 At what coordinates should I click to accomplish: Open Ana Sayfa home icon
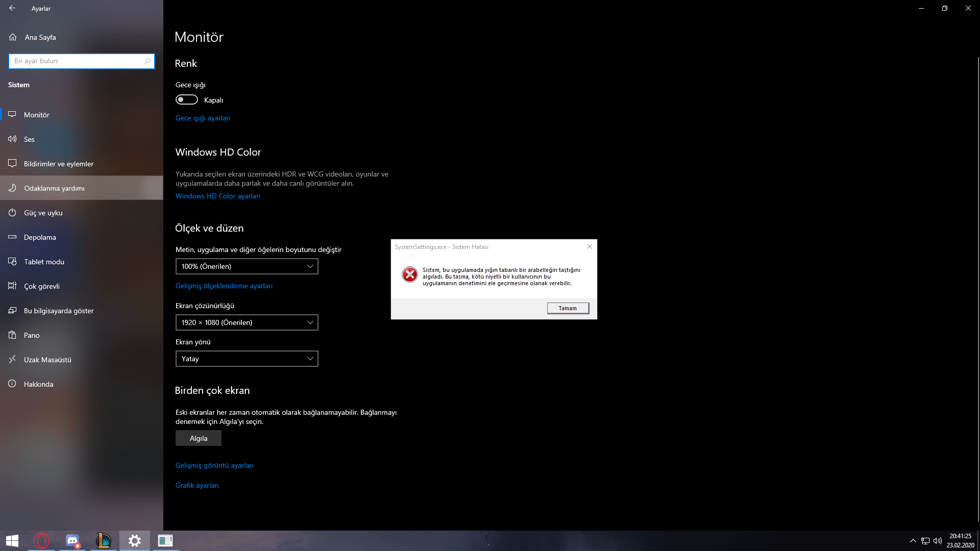13,37
